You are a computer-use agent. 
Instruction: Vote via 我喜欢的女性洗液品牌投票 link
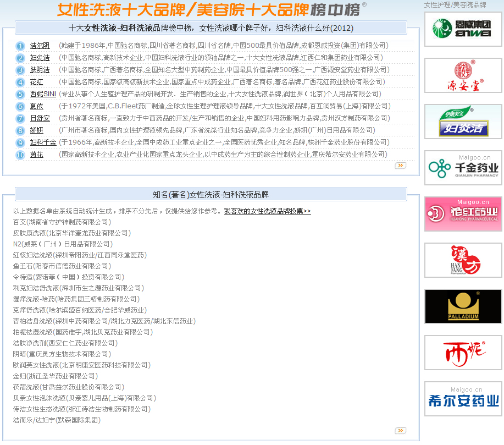268,211
